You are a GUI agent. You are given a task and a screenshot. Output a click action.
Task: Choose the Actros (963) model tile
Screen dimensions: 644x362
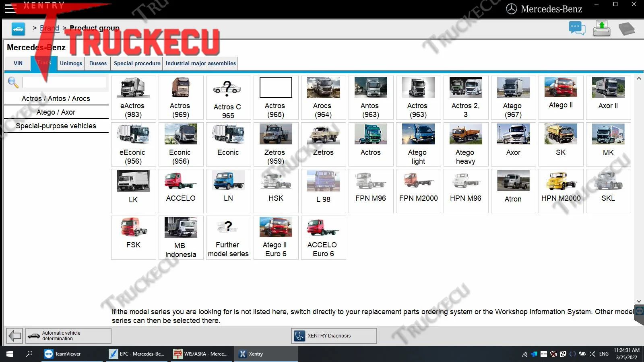(x=418, y=98)
